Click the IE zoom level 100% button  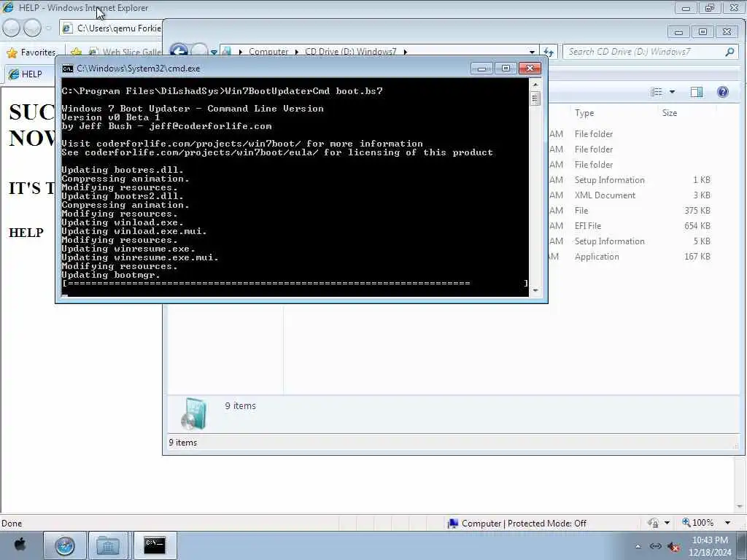698,523
